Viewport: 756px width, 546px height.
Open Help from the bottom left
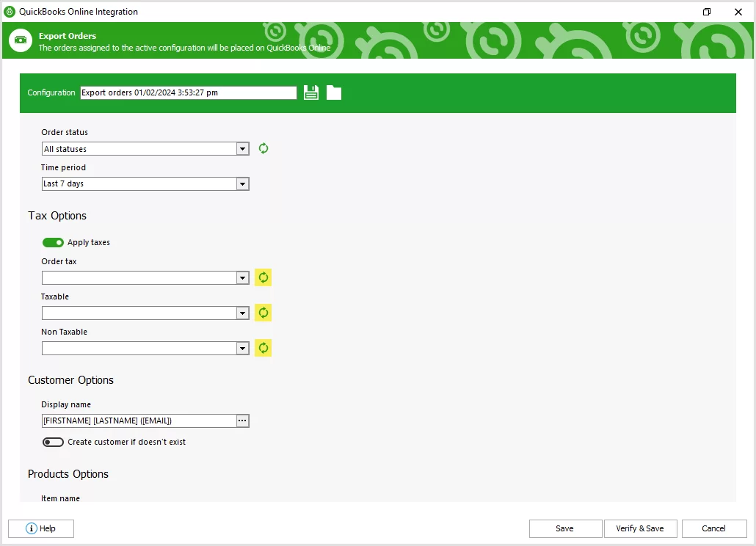coord(40,528)
